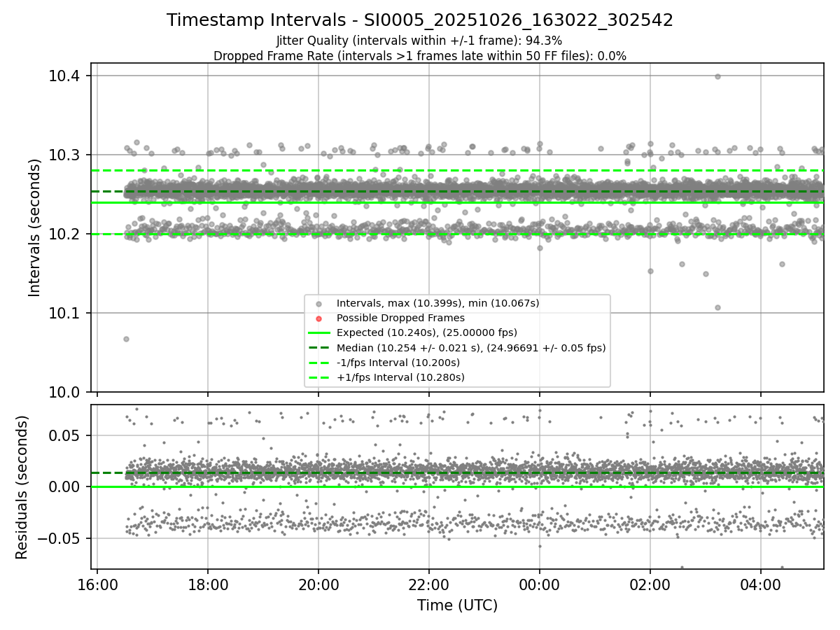Click the solid green 'Expected' legend line sample
Screen dimensions: 840x630
click(319, 332)
